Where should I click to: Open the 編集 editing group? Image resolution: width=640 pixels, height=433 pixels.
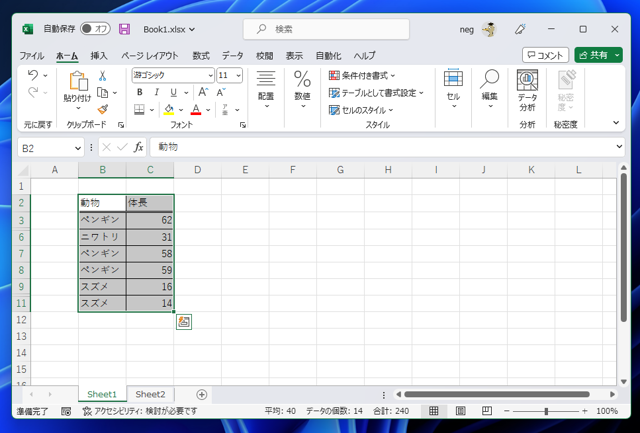click(489, 90)
